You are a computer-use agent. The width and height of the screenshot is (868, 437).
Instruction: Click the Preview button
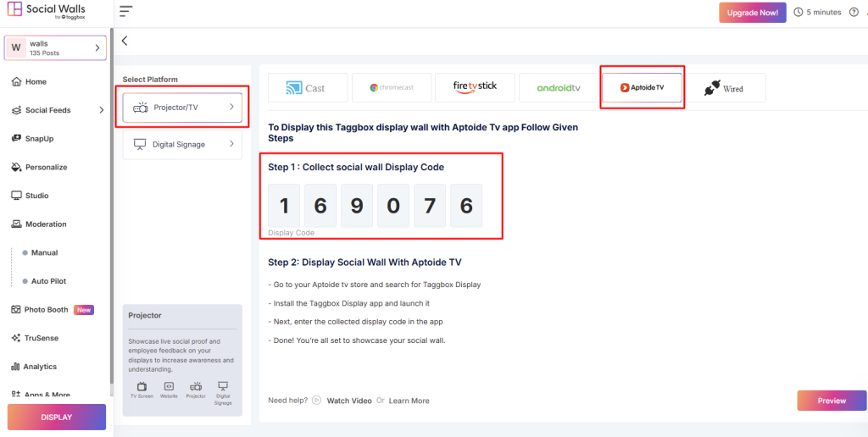[832, 401]
